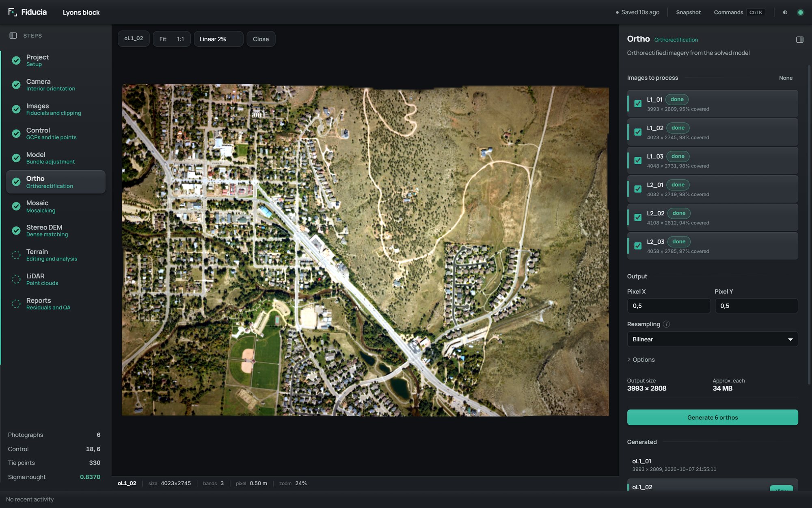Uncheck the L1_03 image checkbox

coord(638,161)
